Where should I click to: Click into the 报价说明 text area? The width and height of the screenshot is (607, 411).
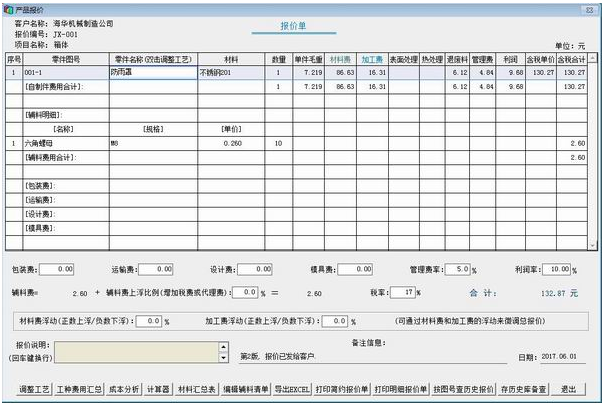[137, 352]
